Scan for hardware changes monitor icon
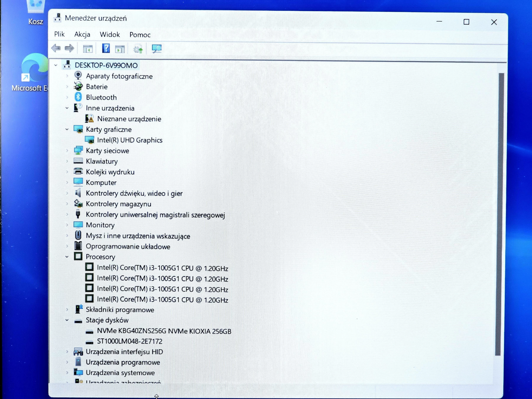The height and width of the screenshot is (399, 532). [x=157, y=49]
